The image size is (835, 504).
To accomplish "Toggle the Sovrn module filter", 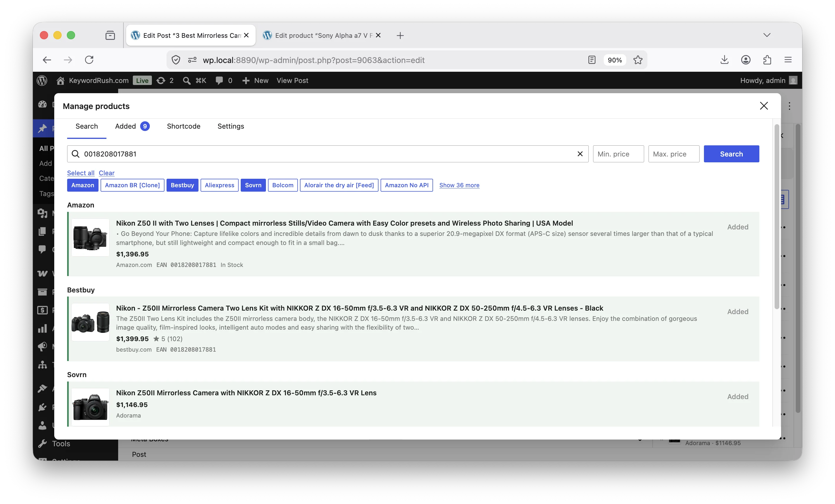I will pos(253,185).
